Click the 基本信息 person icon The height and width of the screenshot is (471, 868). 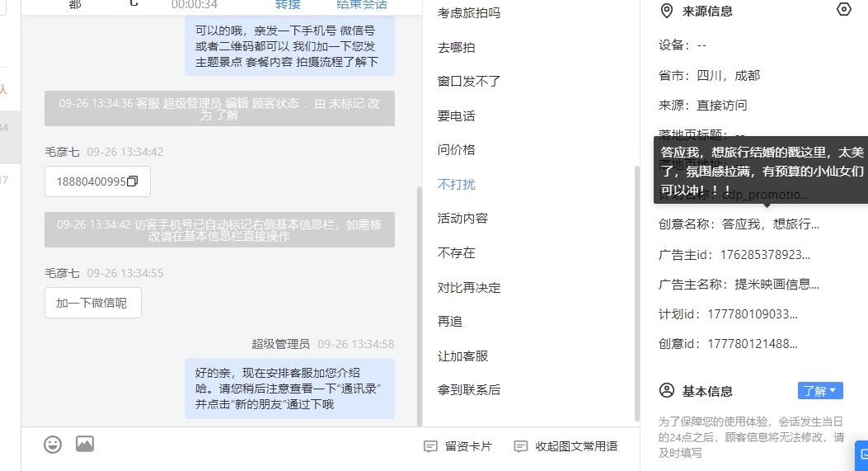[667, 391]
